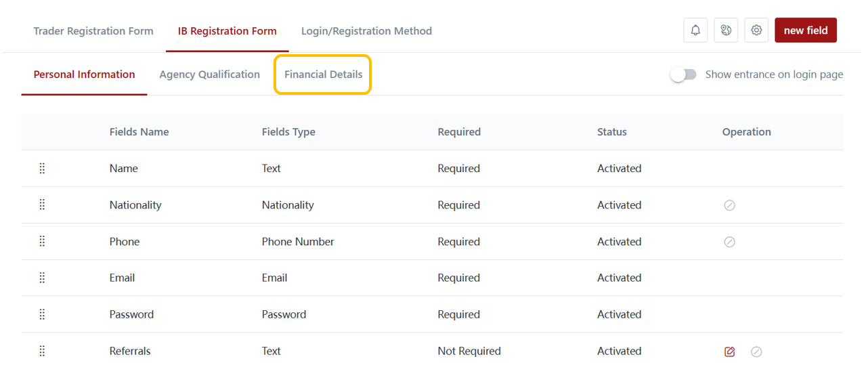
Task: Click drag handle of the Password row
Action: pos(42,314)
